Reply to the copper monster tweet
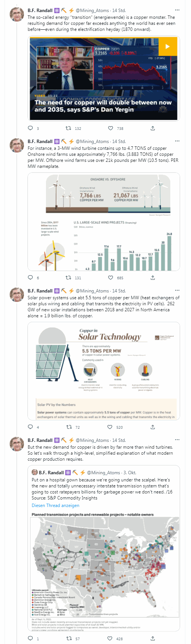This screenshot has width=191, height=644. [x=31, y=128]
